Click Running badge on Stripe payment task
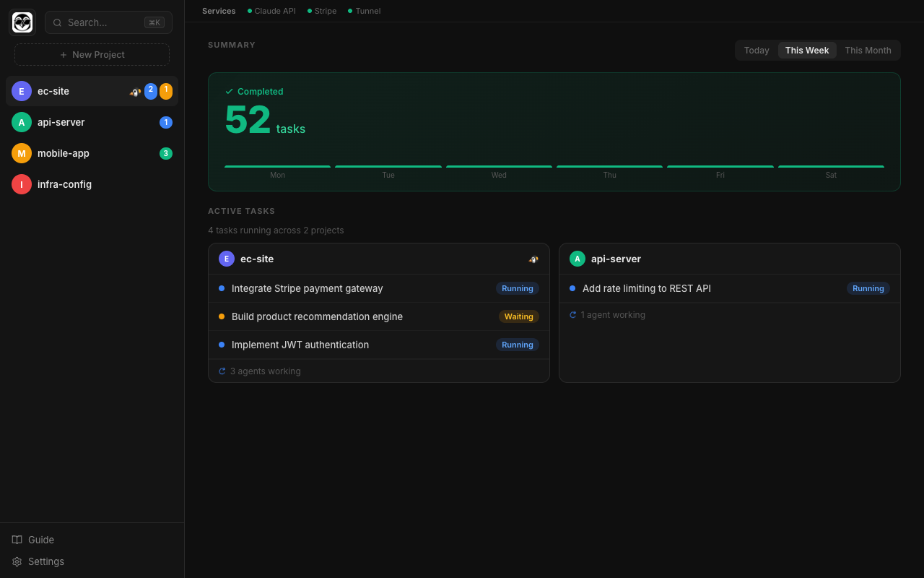924x578 pixels. pos(518,288)
